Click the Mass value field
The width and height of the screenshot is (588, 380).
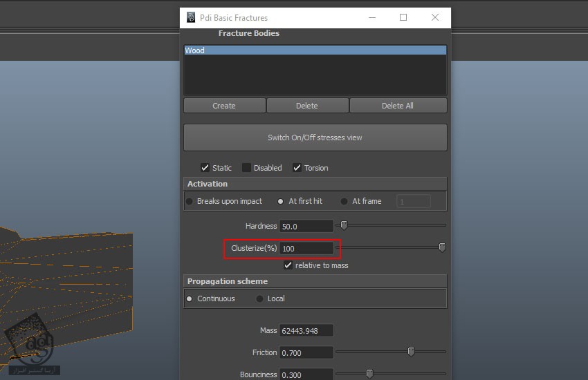306,331
